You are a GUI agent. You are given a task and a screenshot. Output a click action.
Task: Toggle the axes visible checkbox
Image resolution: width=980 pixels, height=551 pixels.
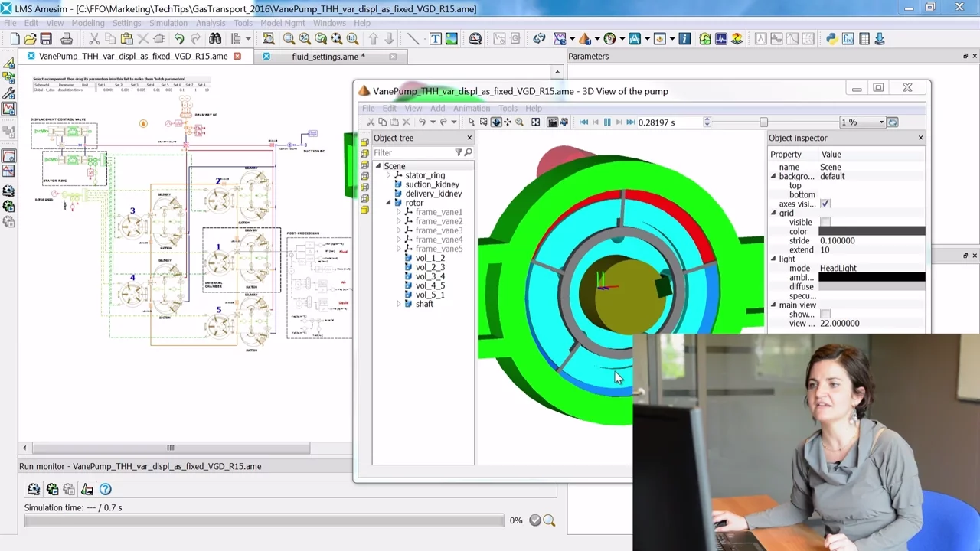pyautogui.click(x=825, y=204)
